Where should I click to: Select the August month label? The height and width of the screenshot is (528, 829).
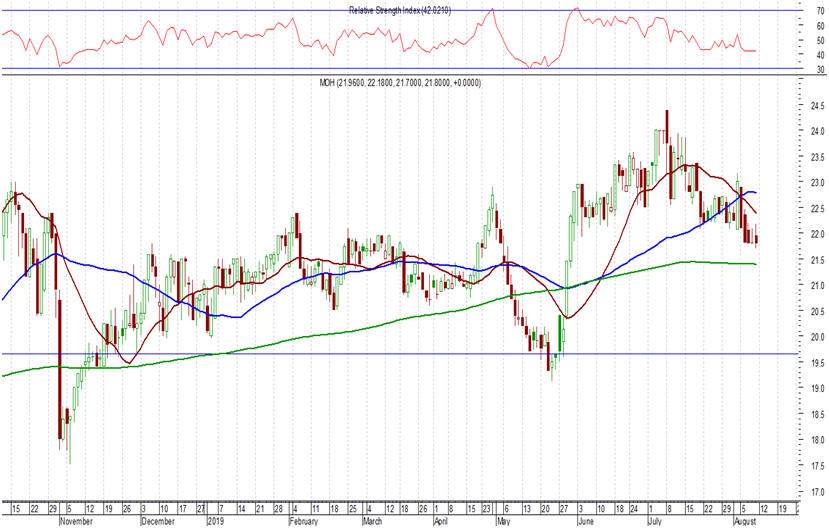click(x=745, y=522)
